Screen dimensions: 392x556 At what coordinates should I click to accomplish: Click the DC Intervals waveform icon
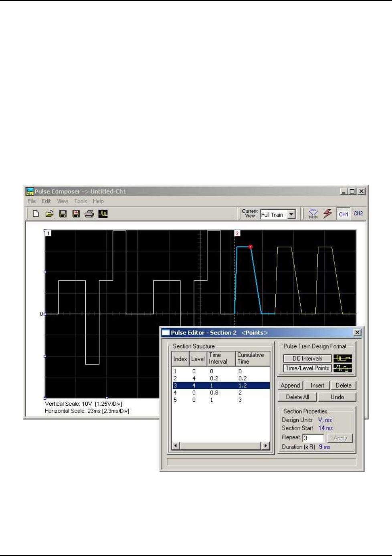point(343,358)
